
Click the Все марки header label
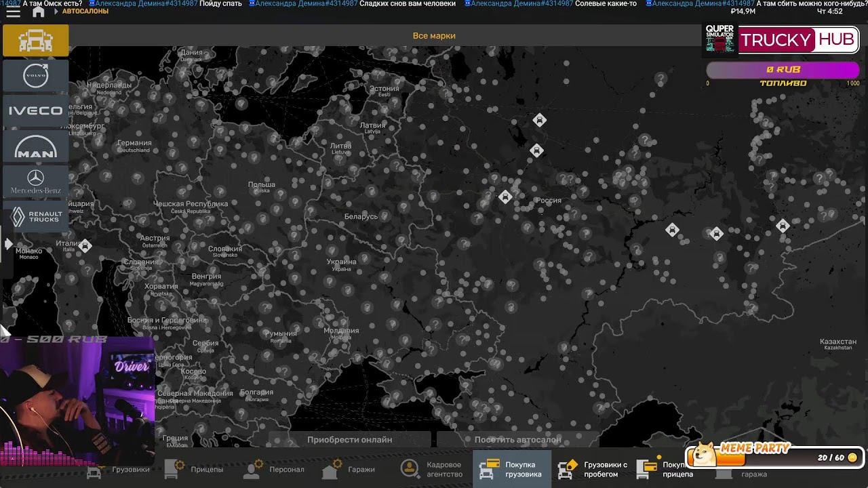[434, 36]
